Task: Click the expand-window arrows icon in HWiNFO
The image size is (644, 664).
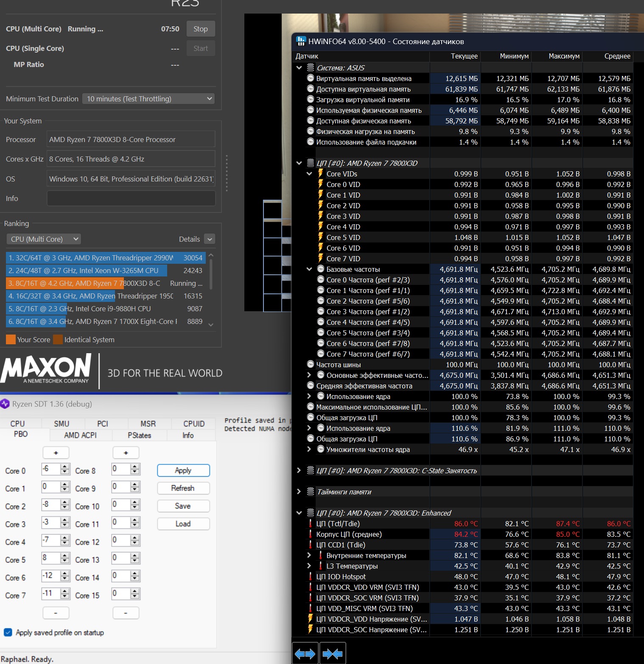Action: pos(305,653)
